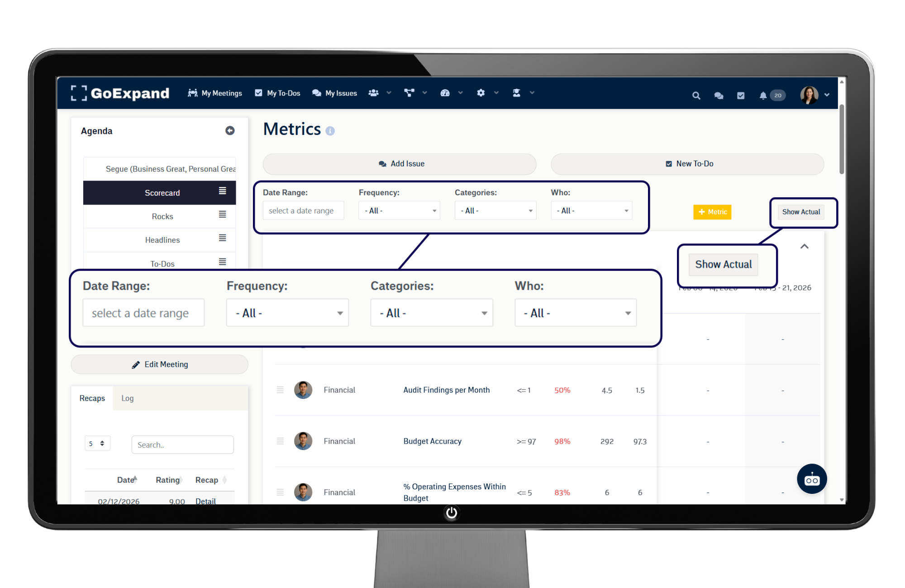Click the top bar conversations icon
The height and width of the screenshot is (588, 905).
coord(719,95)
